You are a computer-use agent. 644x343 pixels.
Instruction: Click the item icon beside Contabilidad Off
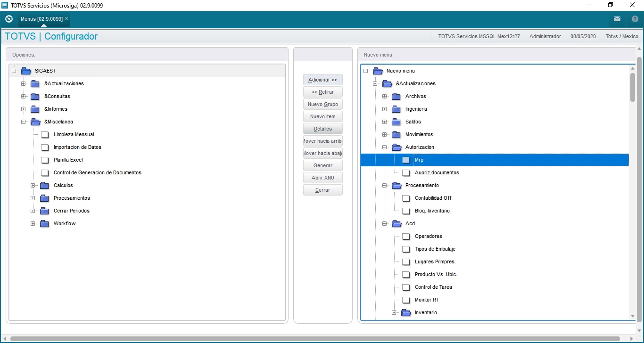pos(406,198)
